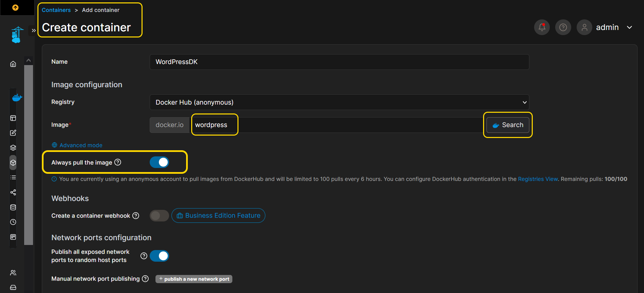Click the Add container breadcrumb text

tap(101, 10)
